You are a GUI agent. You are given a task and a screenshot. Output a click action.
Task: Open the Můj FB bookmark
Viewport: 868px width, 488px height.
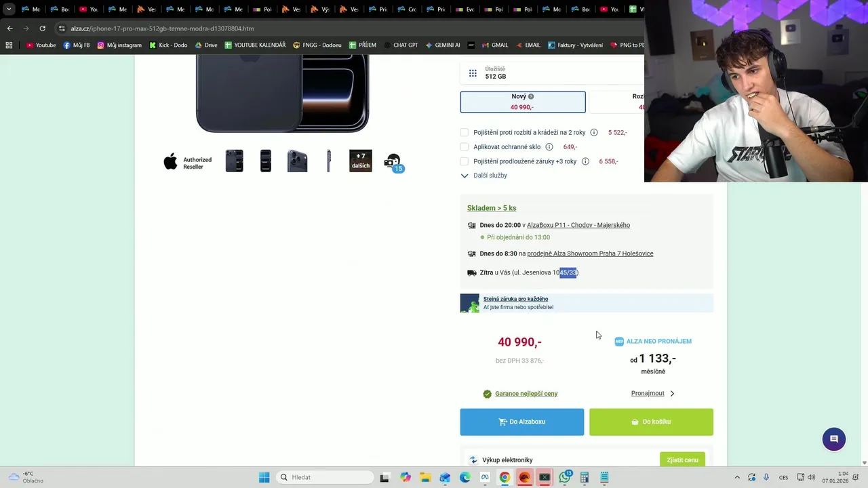click(77, 45)
